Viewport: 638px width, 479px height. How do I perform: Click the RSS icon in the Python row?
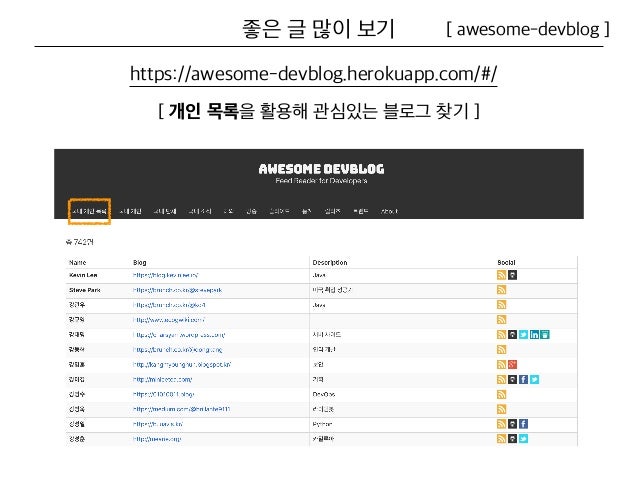[x=501, y=424]
